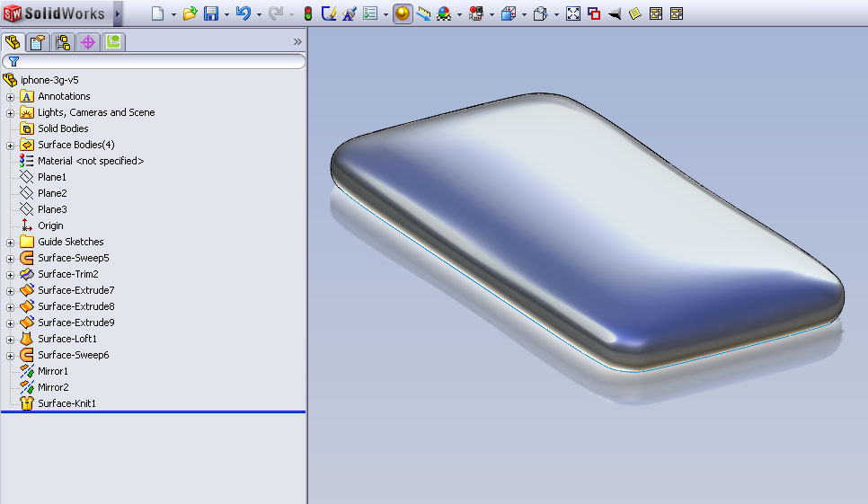Screen dimensions: 868x504
Task: Click the Edit Appearance color ball icon
Action: pos(444,13)
